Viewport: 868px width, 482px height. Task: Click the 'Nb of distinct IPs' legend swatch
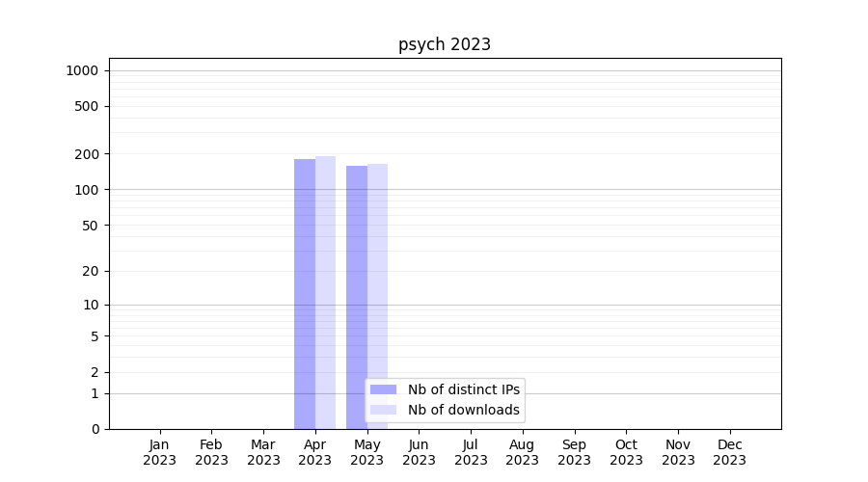384,389
